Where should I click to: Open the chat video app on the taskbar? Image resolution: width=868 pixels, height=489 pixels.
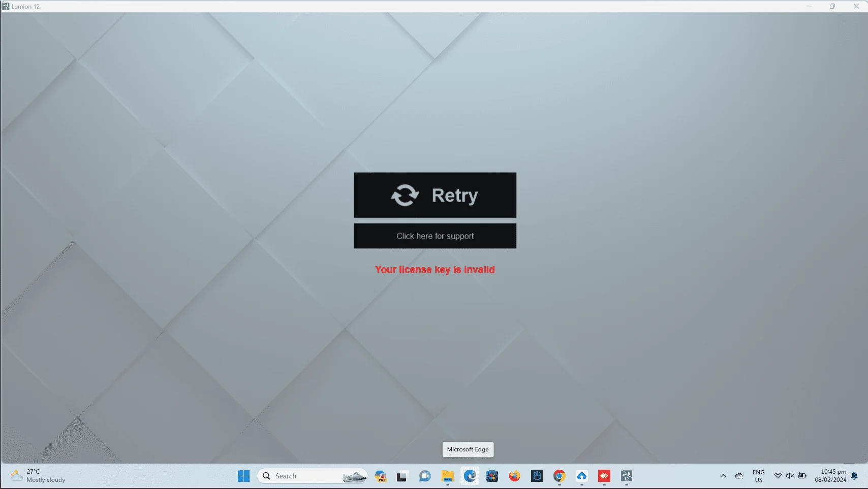pos(425,476)
